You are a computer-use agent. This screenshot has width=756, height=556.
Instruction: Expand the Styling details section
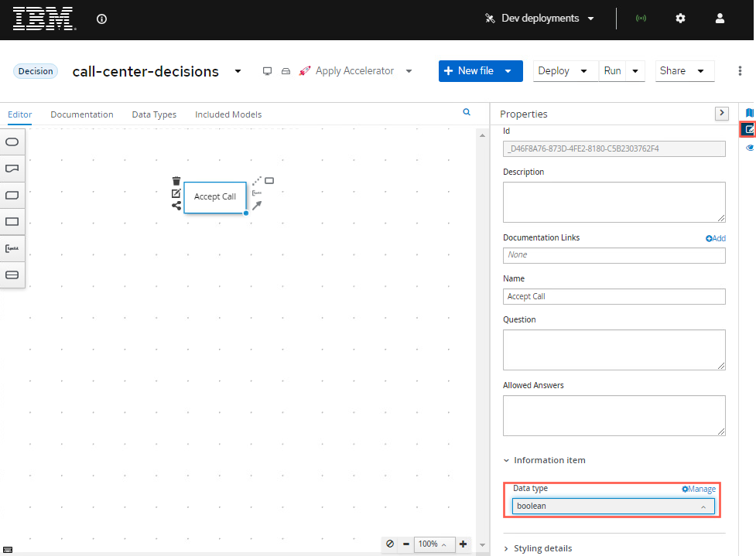(x=538, y=549)
